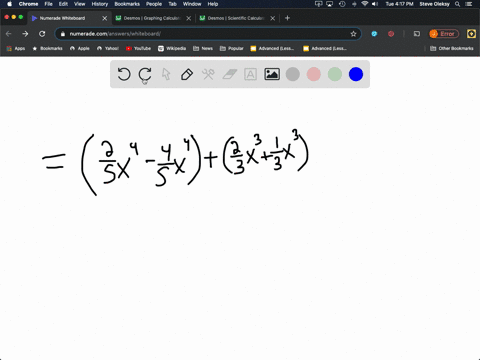
Task: Open the Chrome application menu
Action: click(x=28, y=4)
